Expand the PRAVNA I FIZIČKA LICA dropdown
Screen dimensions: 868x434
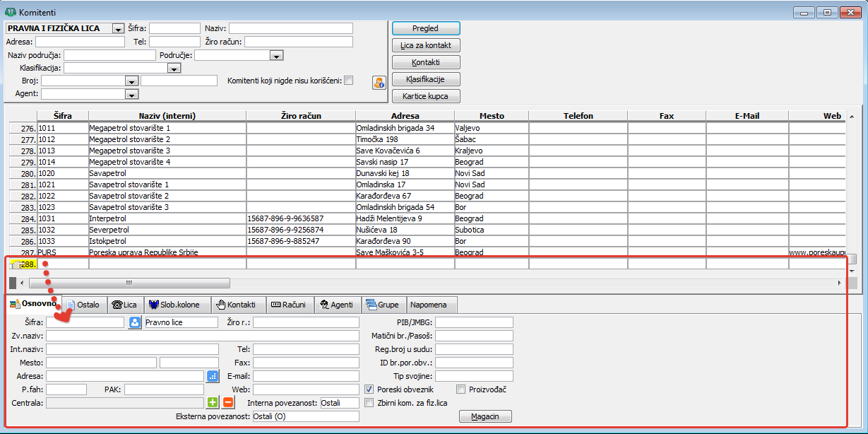click(x=118, y=29)
